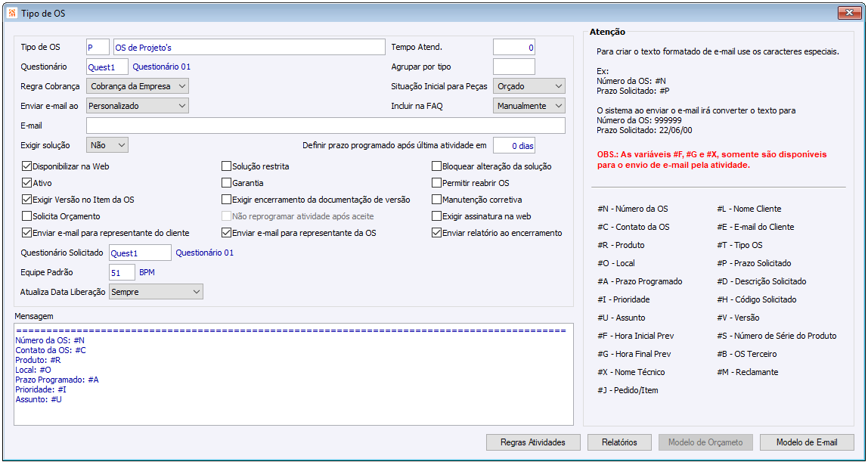Focus the Tempo Atend. field
The image size is (868, 462).
(513, 47)
